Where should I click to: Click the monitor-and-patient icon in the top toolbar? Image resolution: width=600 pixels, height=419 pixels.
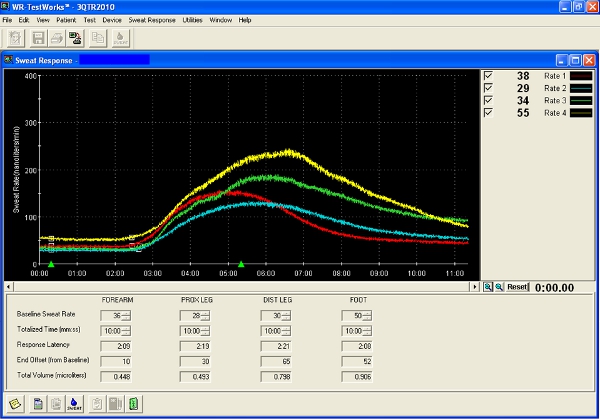75,38
